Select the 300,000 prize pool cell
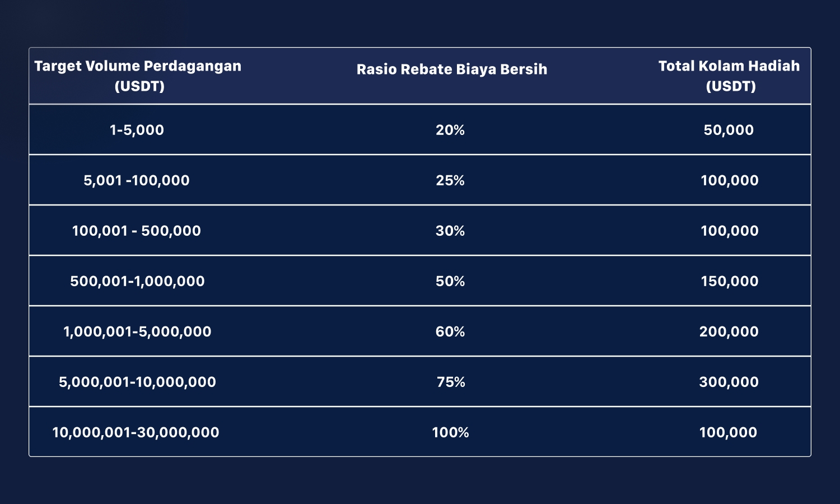 click(729, 382)
